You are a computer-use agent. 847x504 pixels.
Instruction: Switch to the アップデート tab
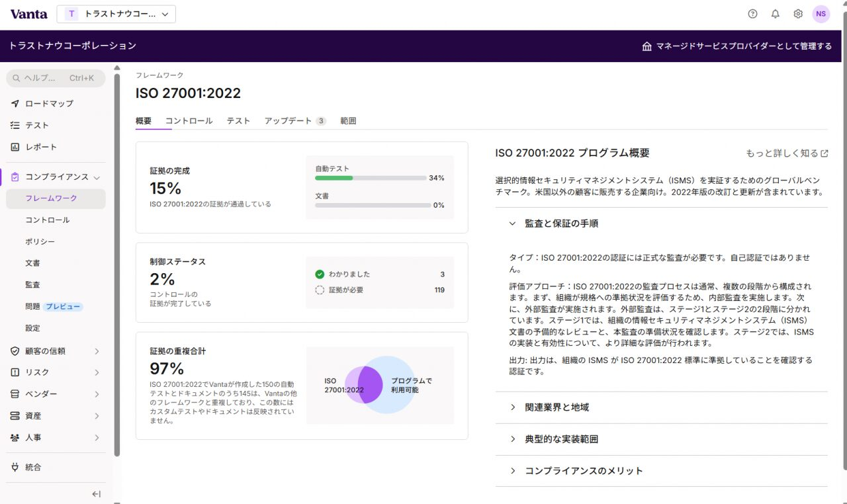click(x=295, y=121)
